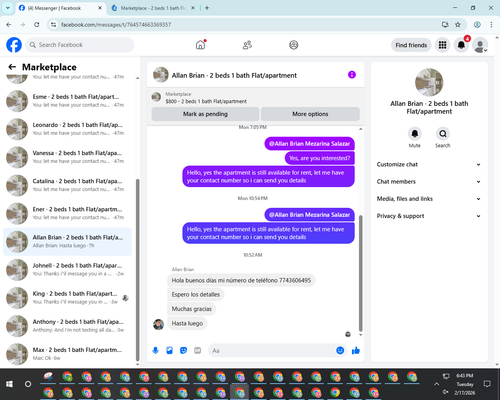Record a voice clip with microphone icon

[155, 350]
